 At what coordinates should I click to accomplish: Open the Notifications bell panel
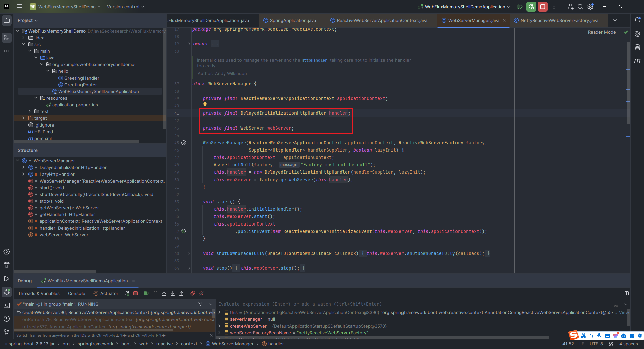pos(637,20)
